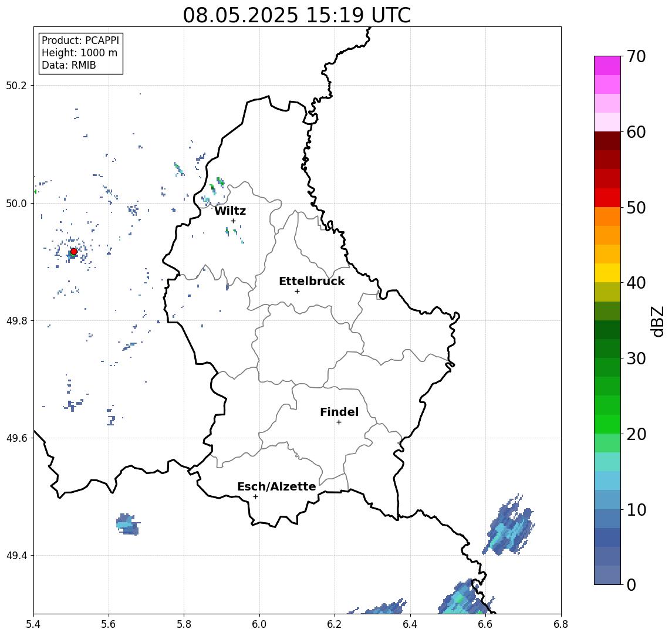
Task: Click the 70 tick on the colorbar
Action: coord(636,56)
